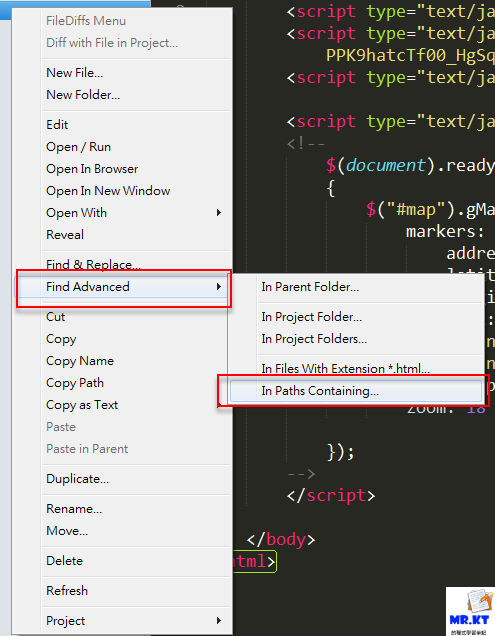
Task: Click In Paths Containing... option
Action: tap(320, 391)
